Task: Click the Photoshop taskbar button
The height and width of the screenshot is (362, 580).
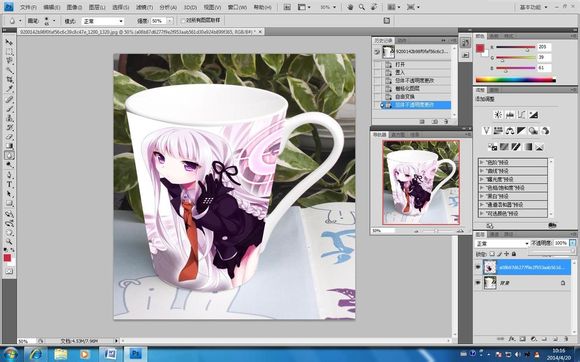Action: point(135,354)
